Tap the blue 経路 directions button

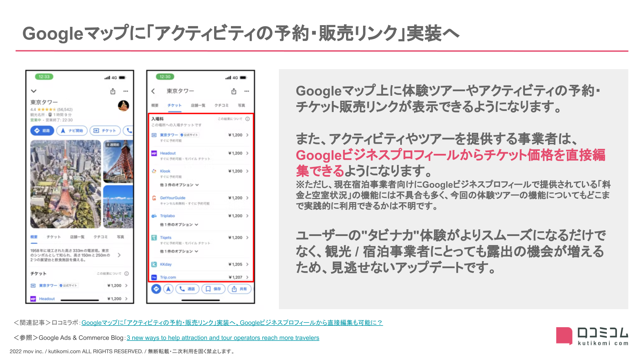(42, 130)
